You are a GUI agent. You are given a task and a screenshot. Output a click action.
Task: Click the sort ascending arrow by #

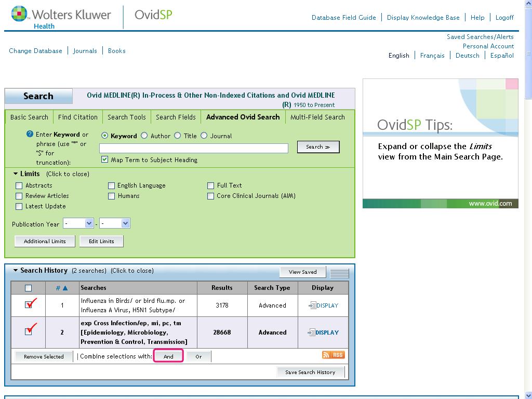[65, 288]
